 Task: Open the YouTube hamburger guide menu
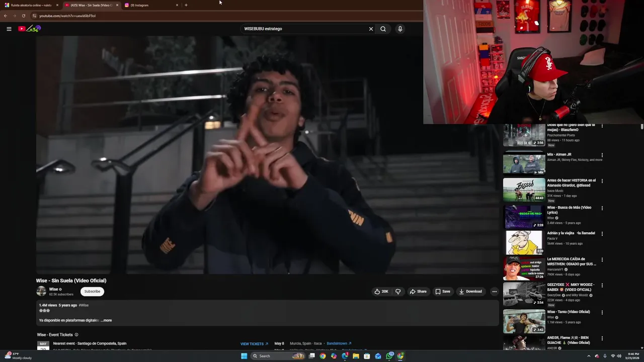pyautogui.click(x=9, y=29)
